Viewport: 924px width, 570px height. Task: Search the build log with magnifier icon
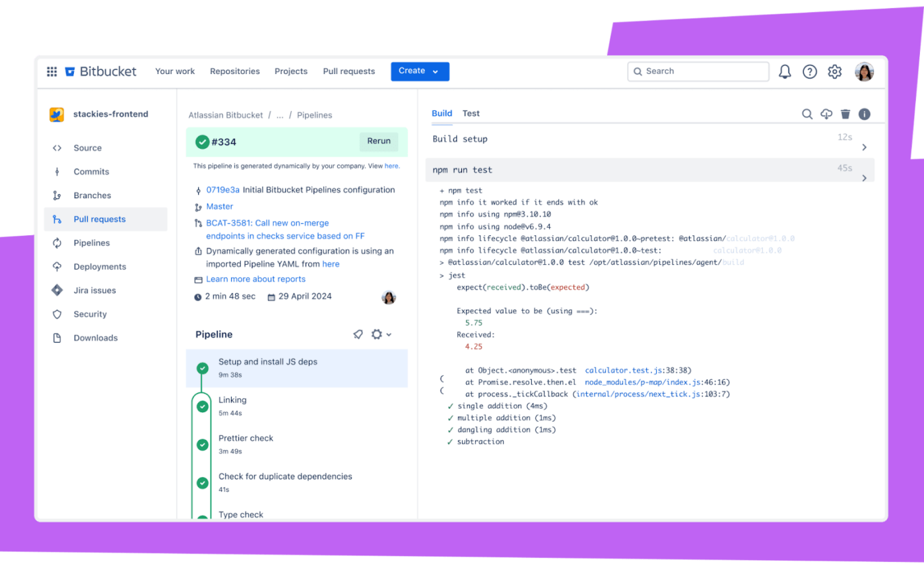pos(807,114)
